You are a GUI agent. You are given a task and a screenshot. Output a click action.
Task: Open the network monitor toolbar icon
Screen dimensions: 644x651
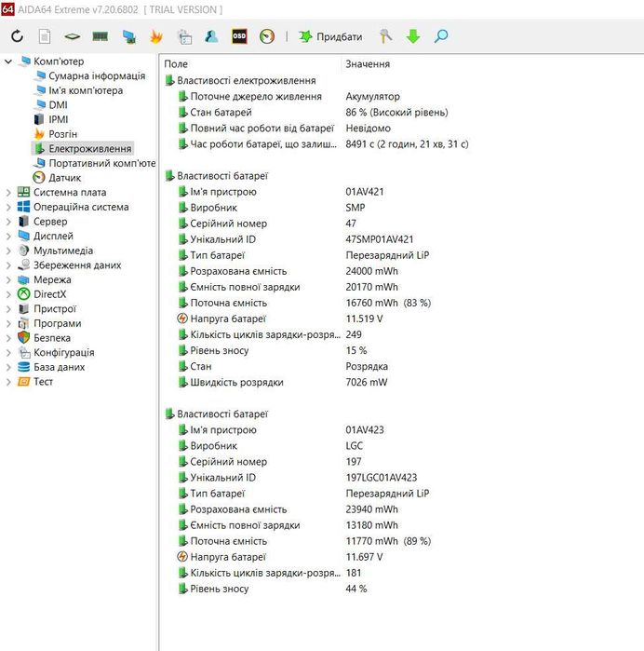click(x=129, y=36)
